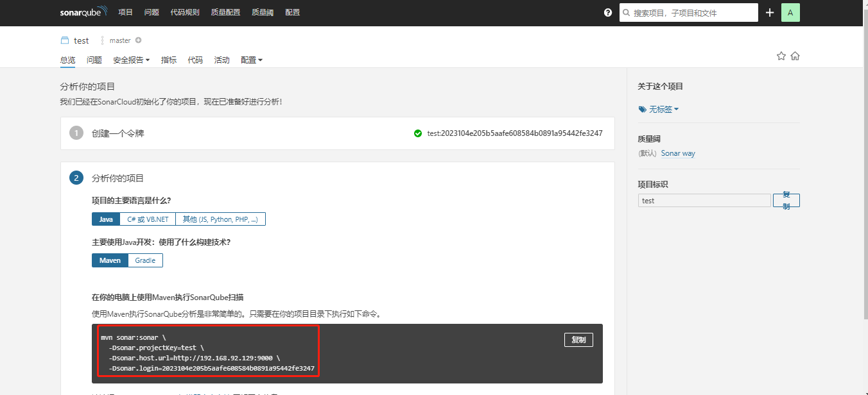Viewport: 868px width, 395px height.
Task: Click the -Dsonar.host.url line in code
Action: 195,358
